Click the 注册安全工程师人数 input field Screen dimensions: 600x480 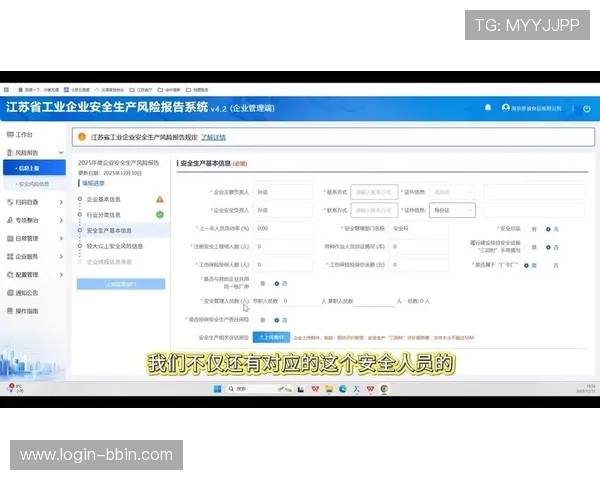point(283,247)
